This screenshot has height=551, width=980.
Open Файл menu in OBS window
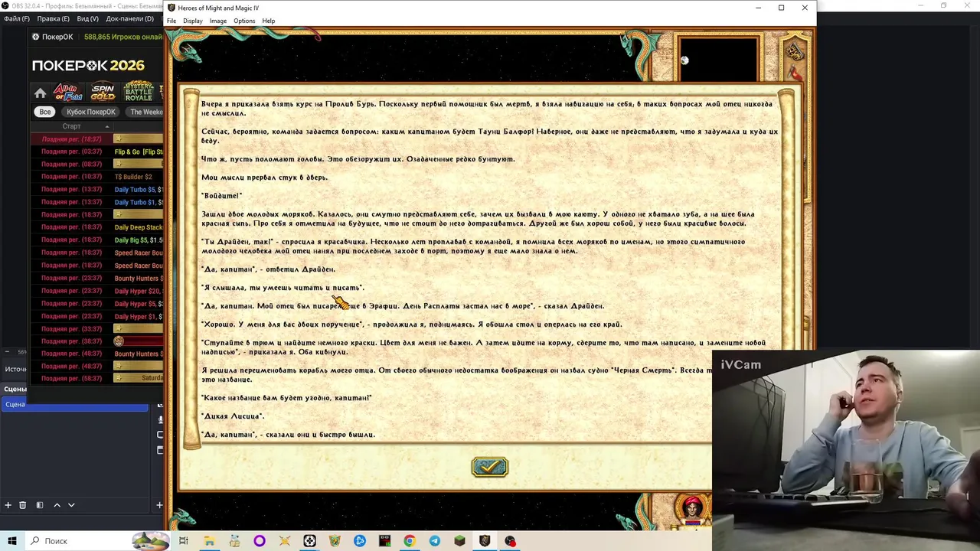click(x=17, y=18)
